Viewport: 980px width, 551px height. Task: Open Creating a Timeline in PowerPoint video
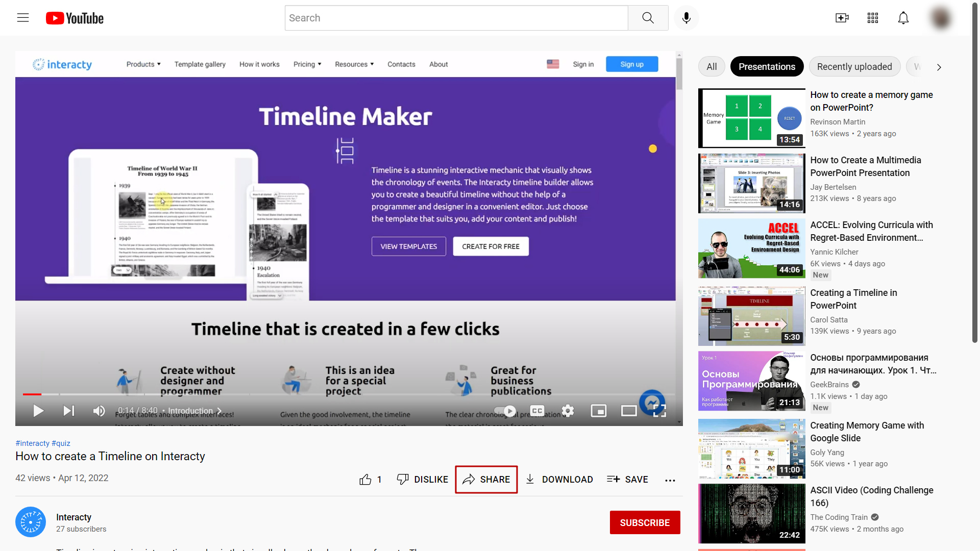853,299
